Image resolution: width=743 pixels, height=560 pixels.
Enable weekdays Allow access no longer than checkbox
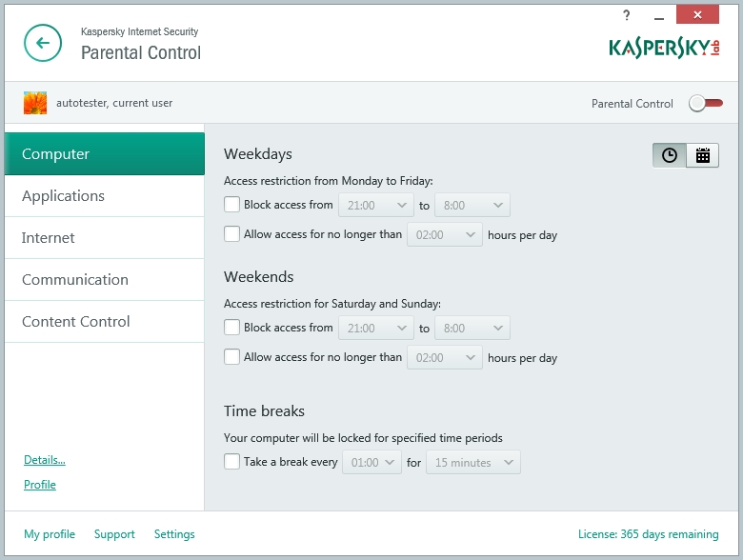231,234
